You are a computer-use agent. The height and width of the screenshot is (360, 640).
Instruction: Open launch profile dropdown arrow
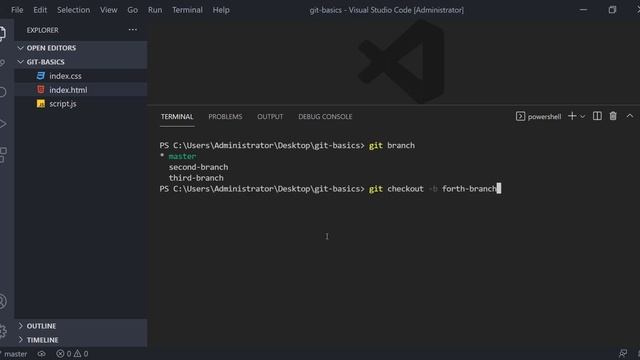(582, 117)
